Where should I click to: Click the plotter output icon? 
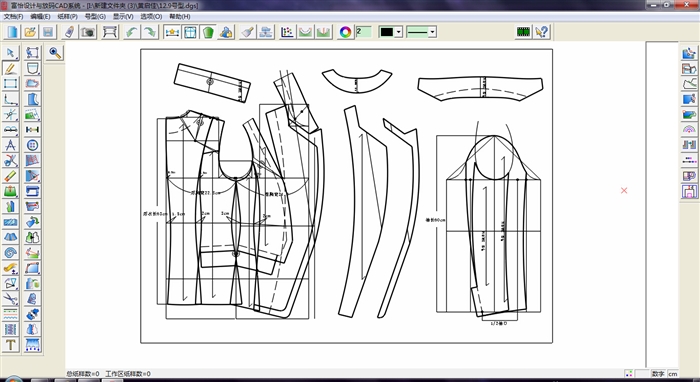[x=110, y=32]
